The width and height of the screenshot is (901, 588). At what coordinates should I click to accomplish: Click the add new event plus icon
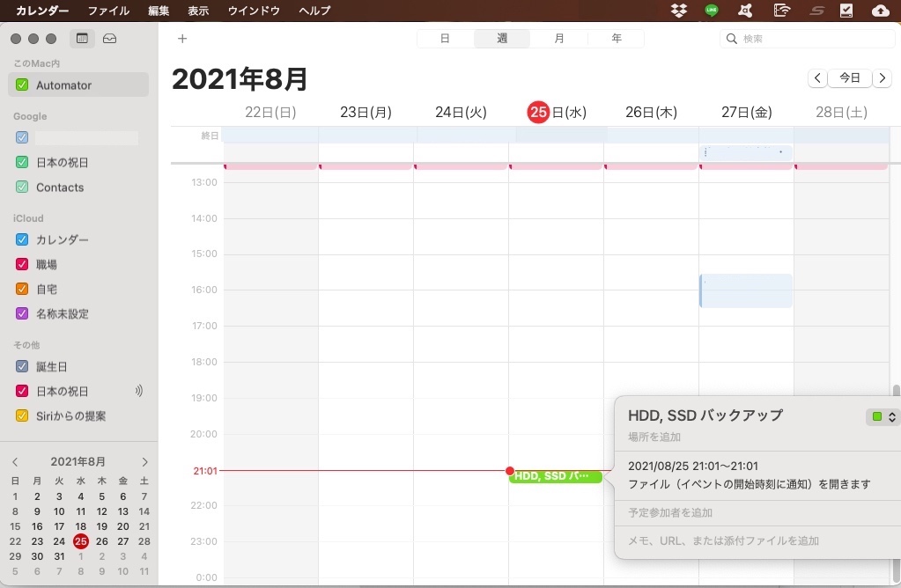(x=181, y=38)
